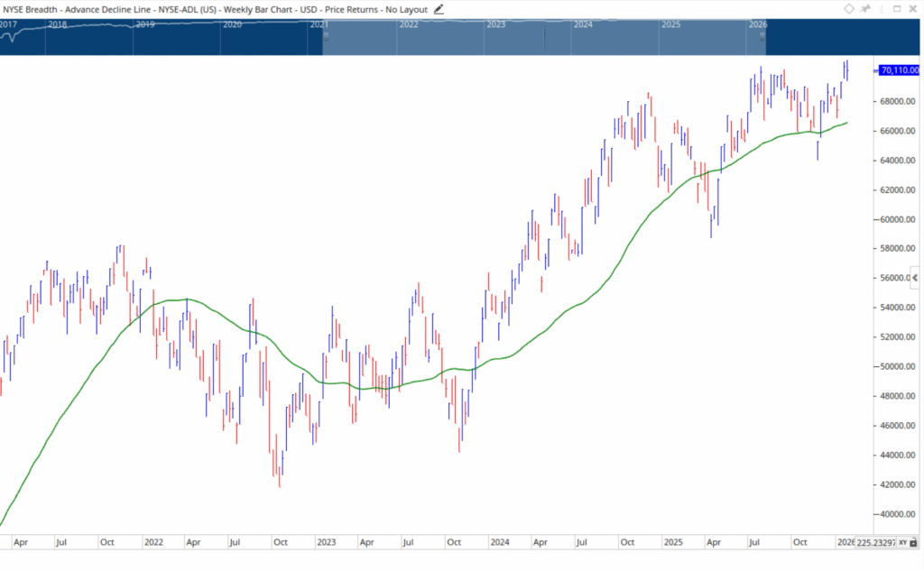Click 2019 in the overview timeline
The image size is (924, 571).
(x=144, y=25)
